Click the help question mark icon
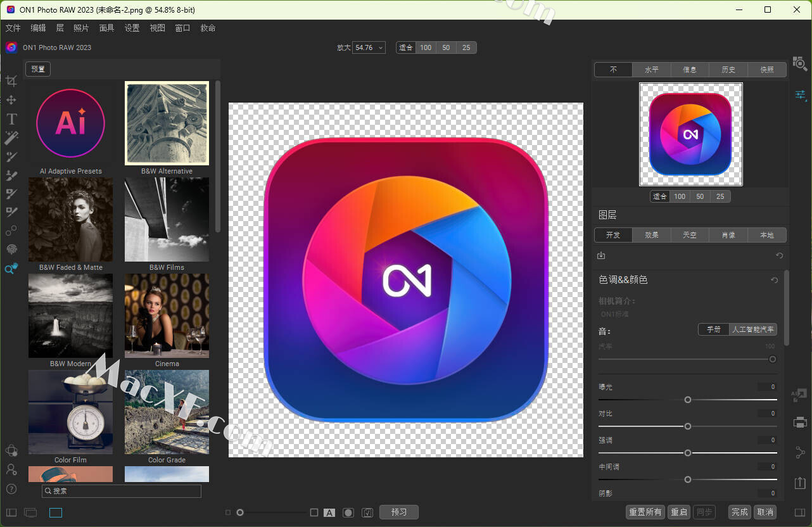The height and width of the screenshot is (527, 812). 11,489
